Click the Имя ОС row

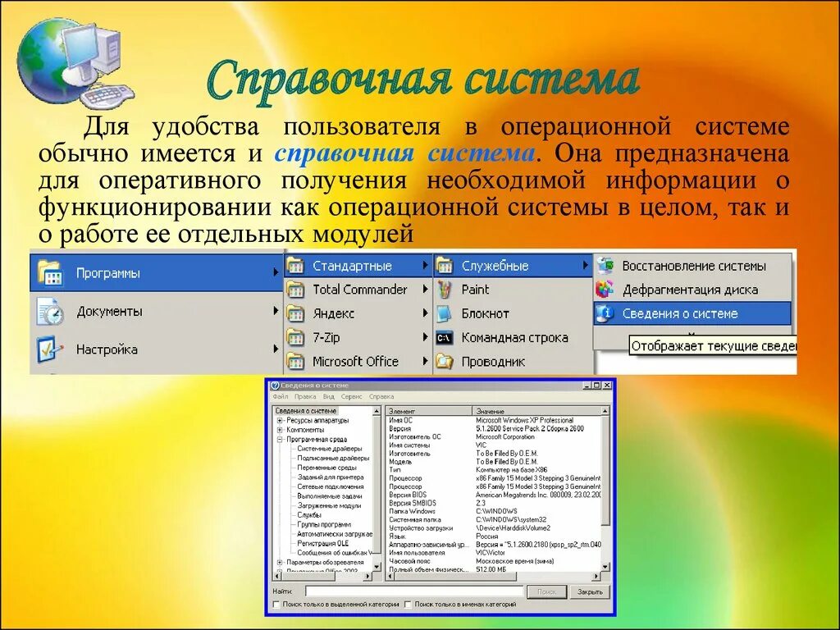(493, 421)
